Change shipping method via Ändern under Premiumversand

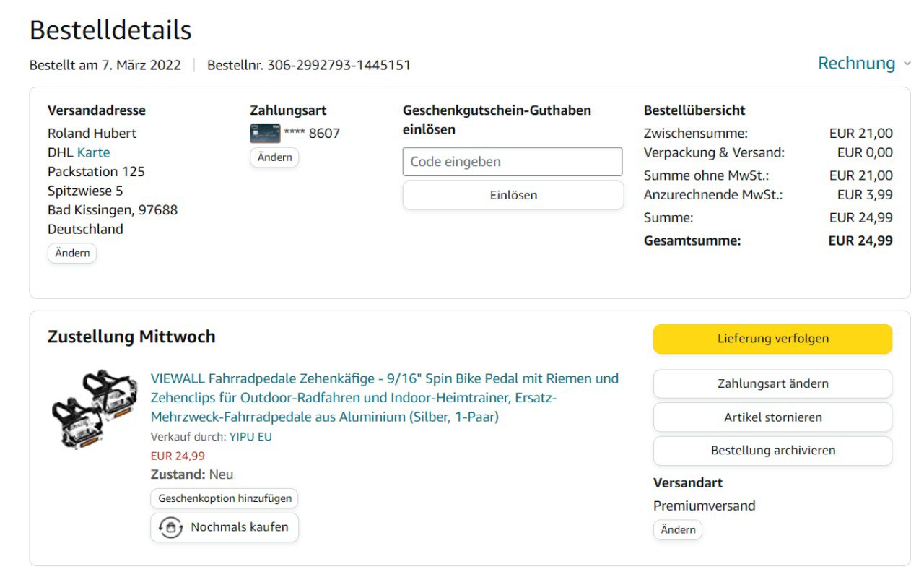tap(677, 530)
